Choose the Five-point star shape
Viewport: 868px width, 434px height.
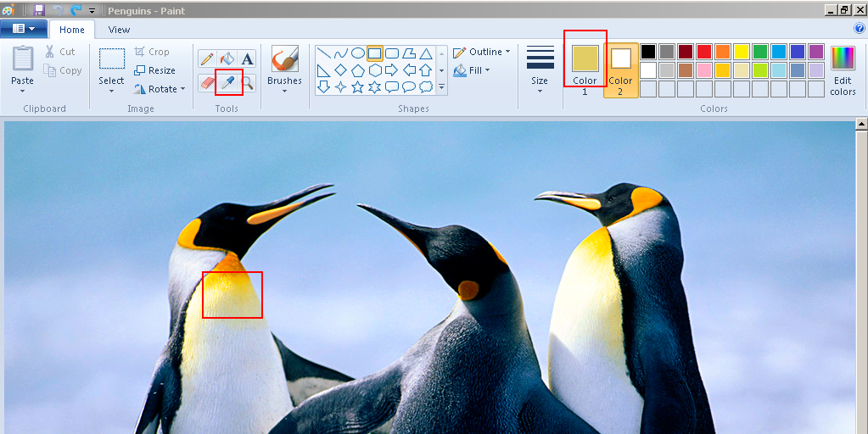(358, 86)
